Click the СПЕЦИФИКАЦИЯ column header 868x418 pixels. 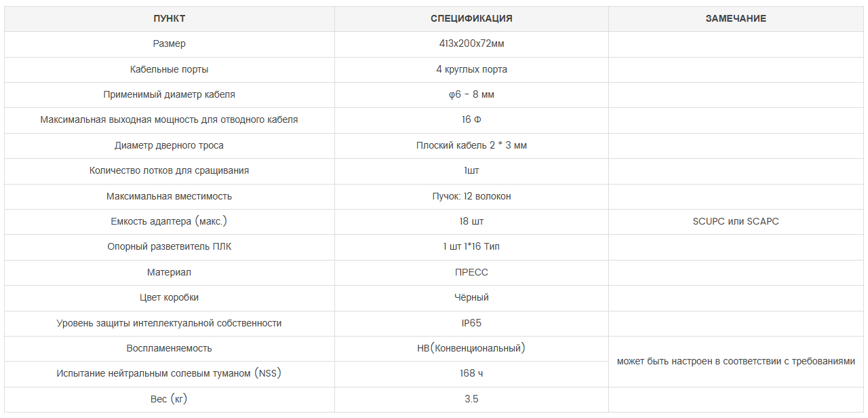pyautogui.click(x=471, y=18)
